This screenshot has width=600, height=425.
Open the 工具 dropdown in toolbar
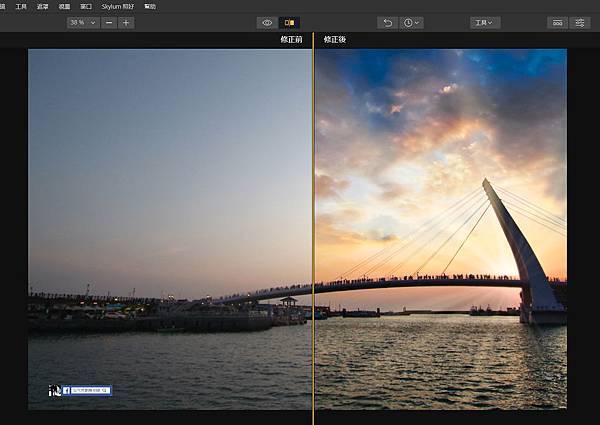click(x=485, y=22)
